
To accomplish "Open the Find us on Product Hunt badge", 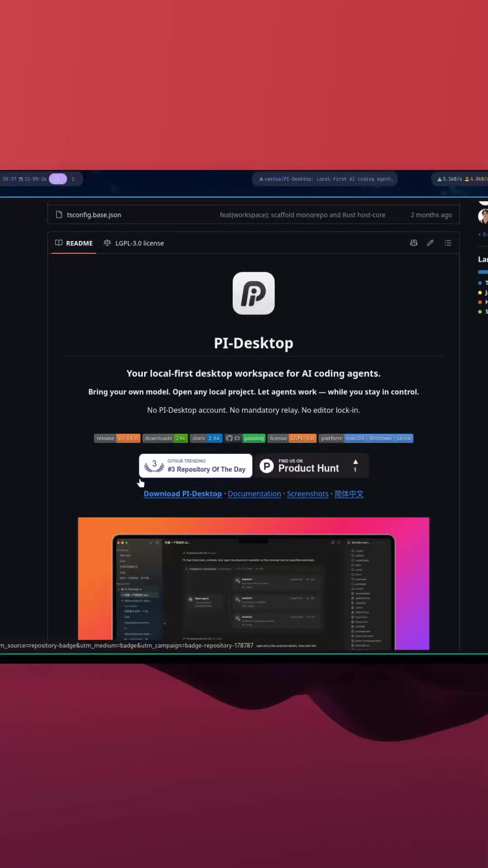I will (x=312, y=466).
